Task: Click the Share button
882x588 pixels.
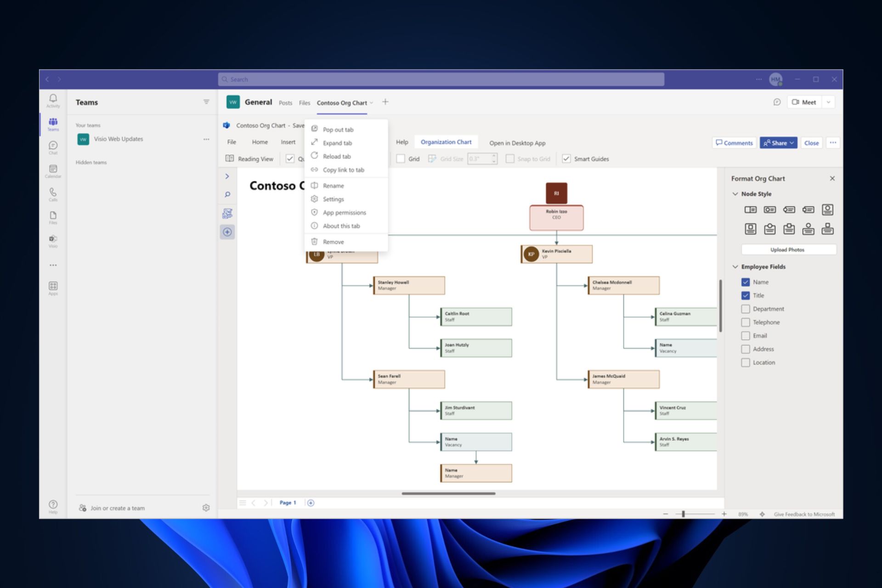Action: tap(778, 143)
